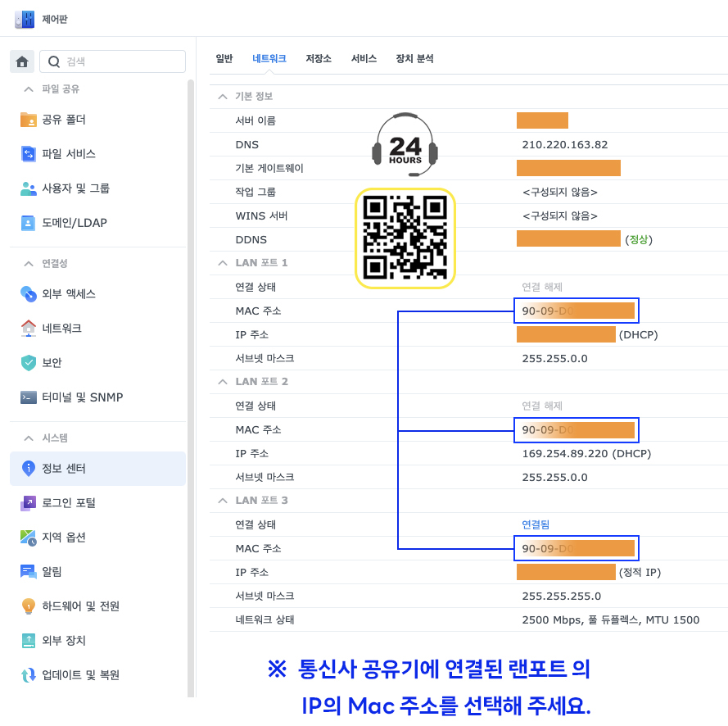This screenshot has height=726, width=728.
Task: Click DNS value 210.220.163.82
Action: [564, 145]
